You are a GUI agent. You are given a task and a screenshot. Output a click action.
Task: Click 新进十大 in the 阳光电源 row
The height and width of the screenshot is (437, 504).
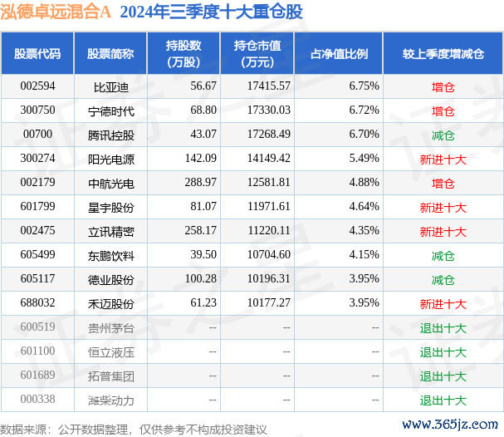point(443,160)
